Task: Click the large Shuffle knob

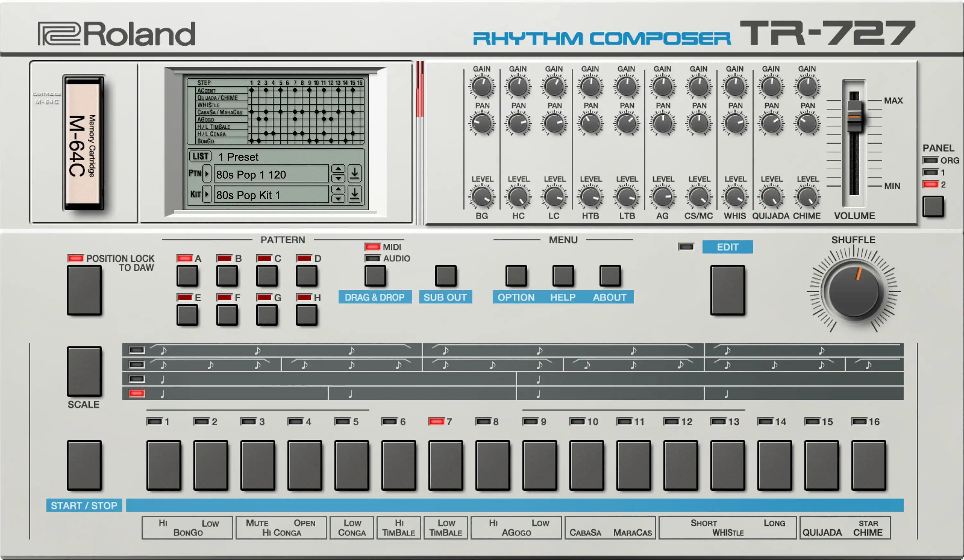Action: 853,291
